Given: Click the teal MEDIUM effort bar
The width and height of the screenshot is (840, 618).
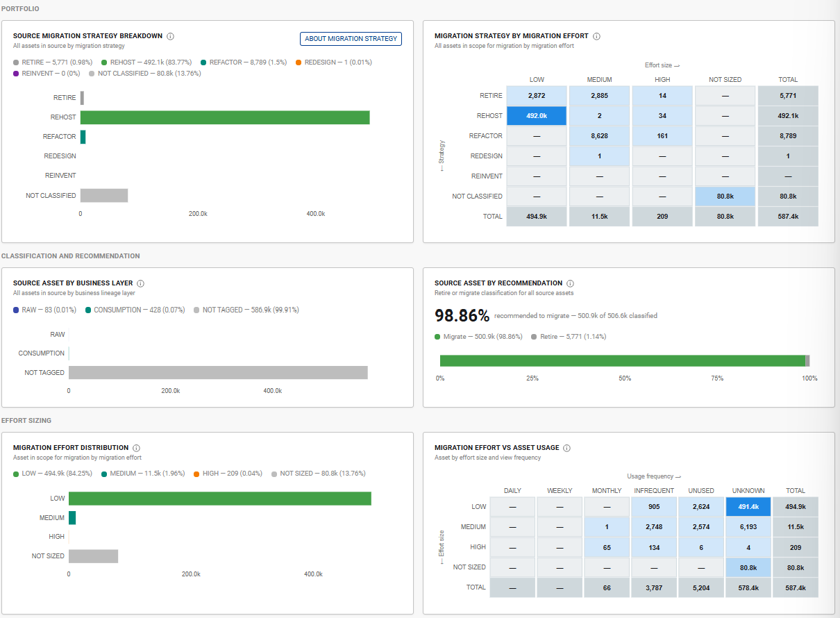Looking at the screenshot, I should (x=72, y=518).
